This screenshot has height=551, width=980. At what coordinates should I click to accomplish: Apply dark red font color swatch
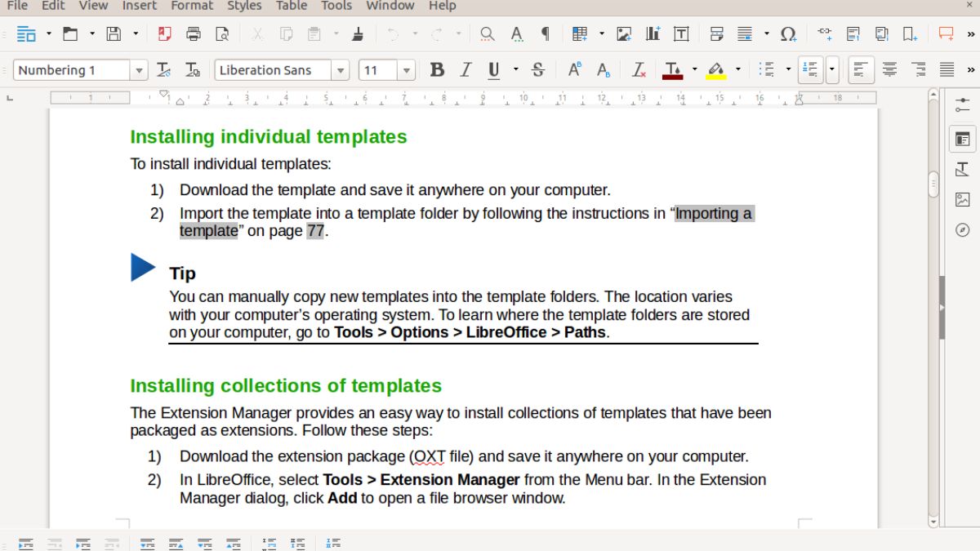pos(672,70)
